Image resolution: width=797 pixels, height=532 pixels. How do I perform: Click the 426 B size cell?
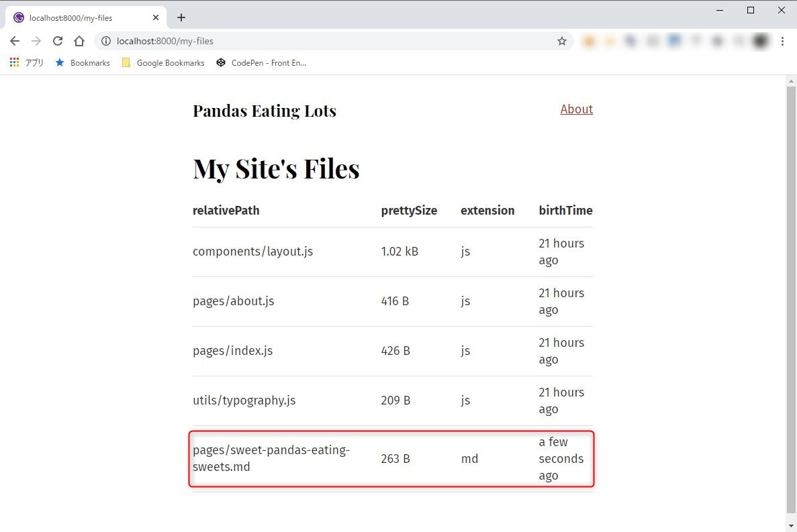tap(395, 351)
